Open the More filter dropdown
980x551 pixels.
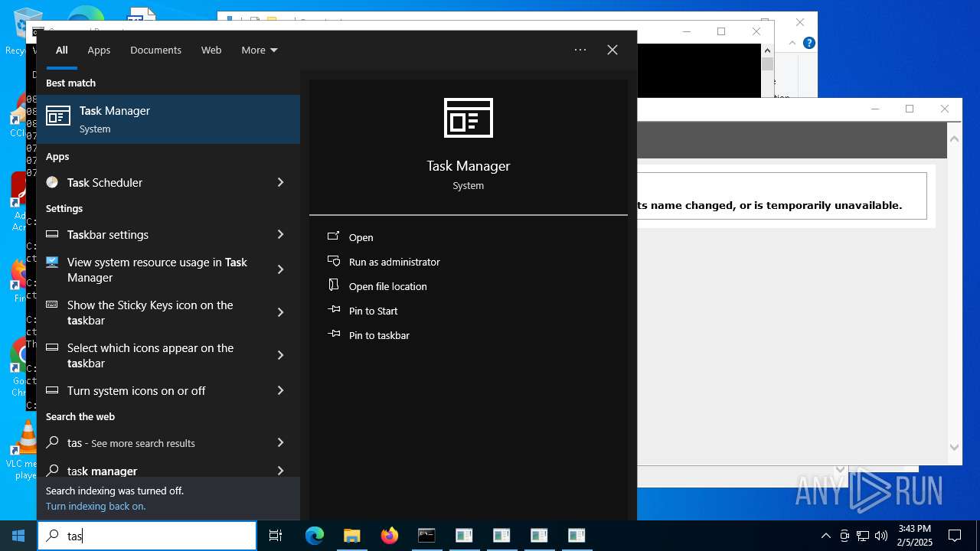[260, 50]
